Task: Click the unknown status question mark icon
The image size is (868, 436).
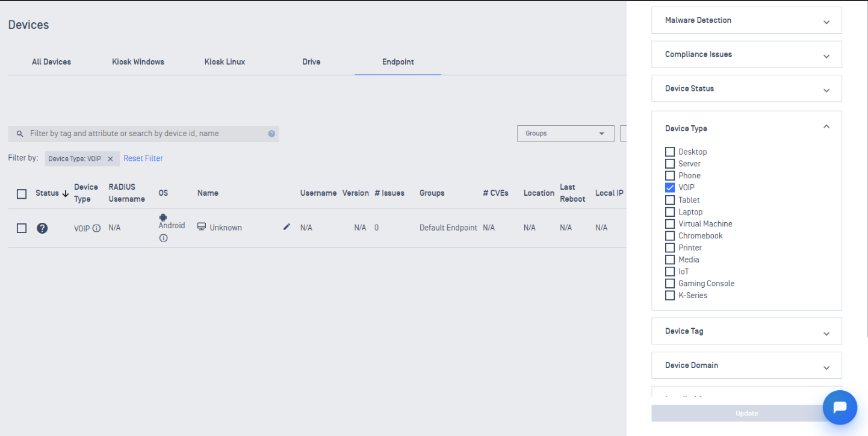Action: [x=42, y=228]
